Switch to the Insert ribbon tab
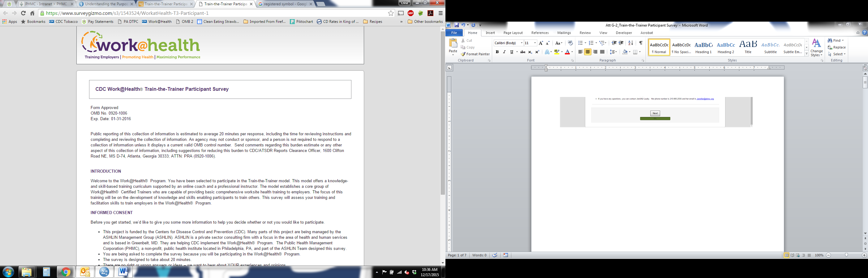Screen dimensions: 868x278 pos(490,33)
